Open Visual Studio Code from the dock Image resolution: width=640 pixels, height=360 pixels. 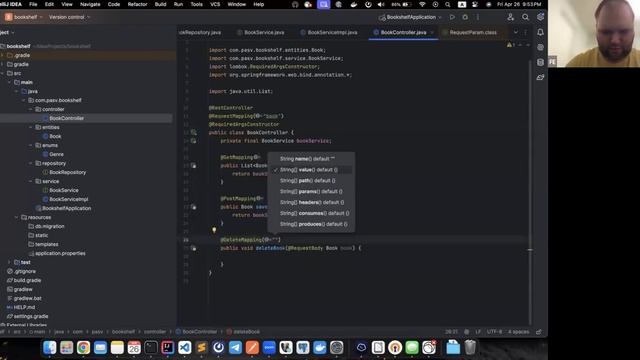pyautogui.click(x=184, y=347)
